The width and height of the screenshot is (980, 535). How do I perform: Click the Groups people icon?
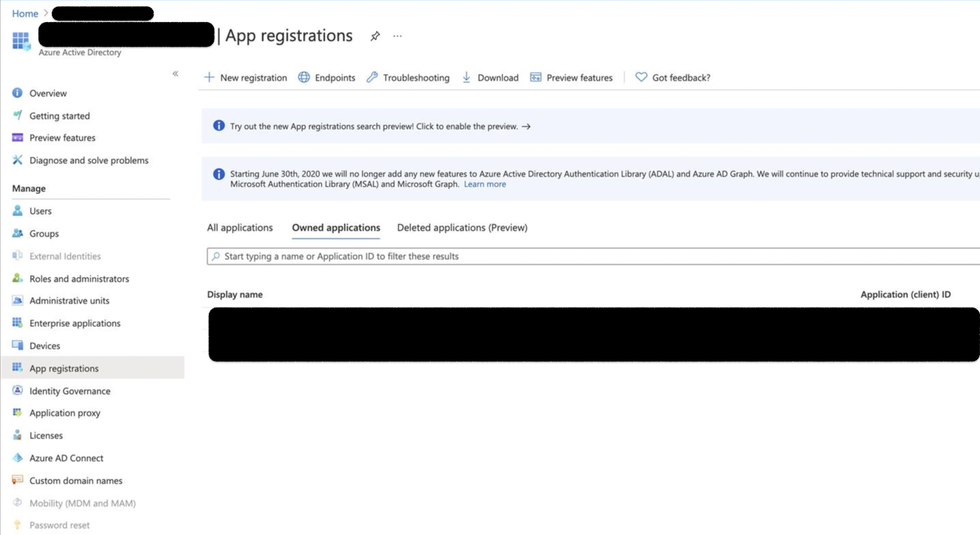(17, 233)
